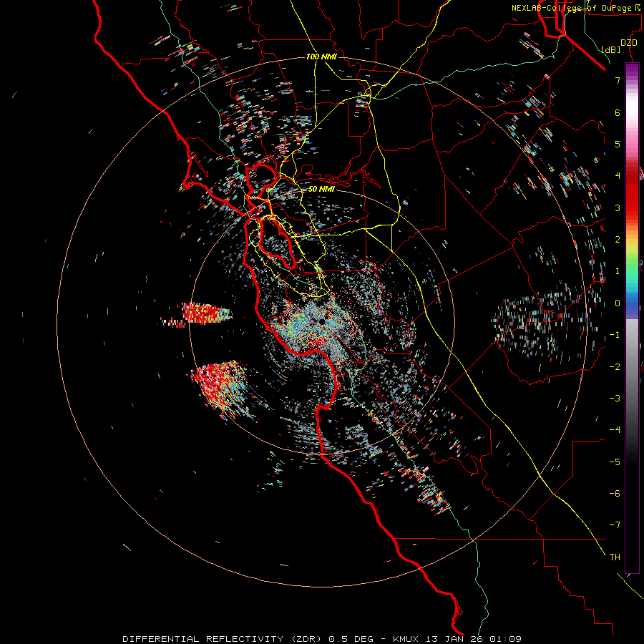The image size is (644, 644).
Task: Click the "7" value on the dB scale
Action: (x=618, y=80)
